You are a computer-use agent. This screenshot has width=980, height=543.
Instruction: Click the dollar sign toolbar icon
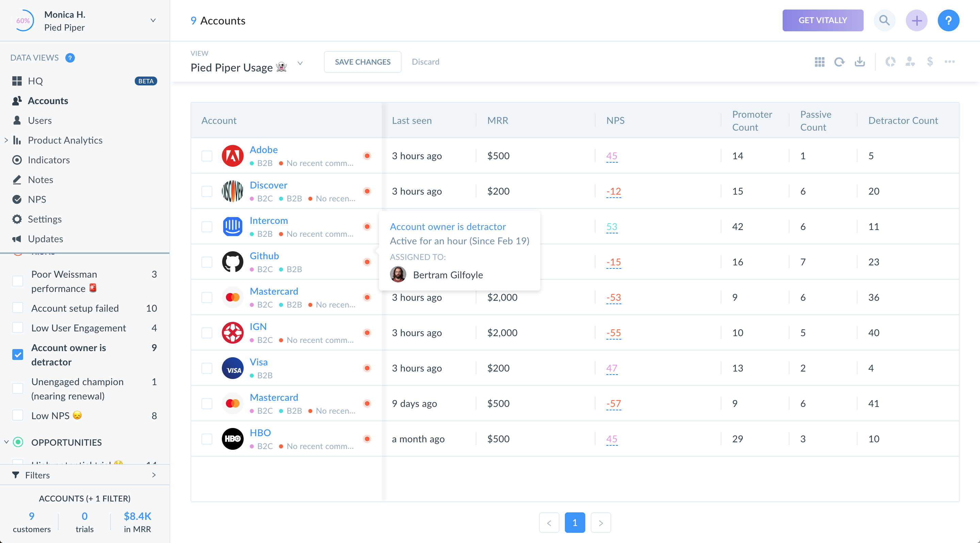929,62
